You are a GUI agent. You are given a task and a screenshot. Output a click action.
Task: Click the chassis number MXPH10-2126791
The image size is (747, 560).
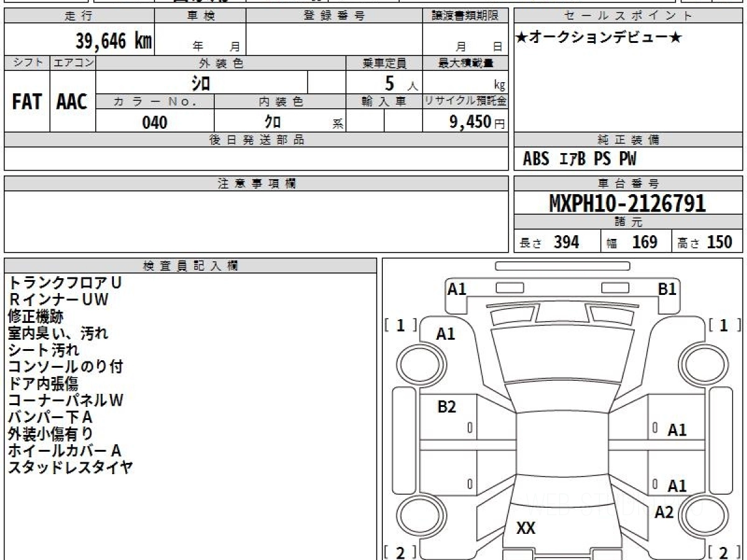pos(627,203)
